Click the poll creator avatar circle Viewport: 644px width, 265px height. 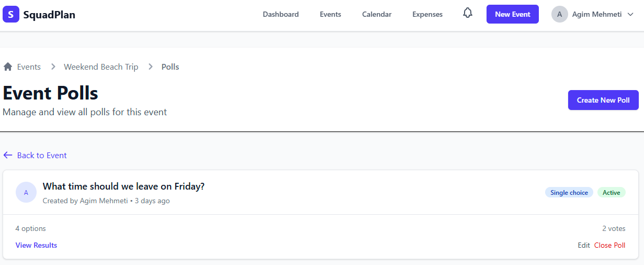coord(26,192)
